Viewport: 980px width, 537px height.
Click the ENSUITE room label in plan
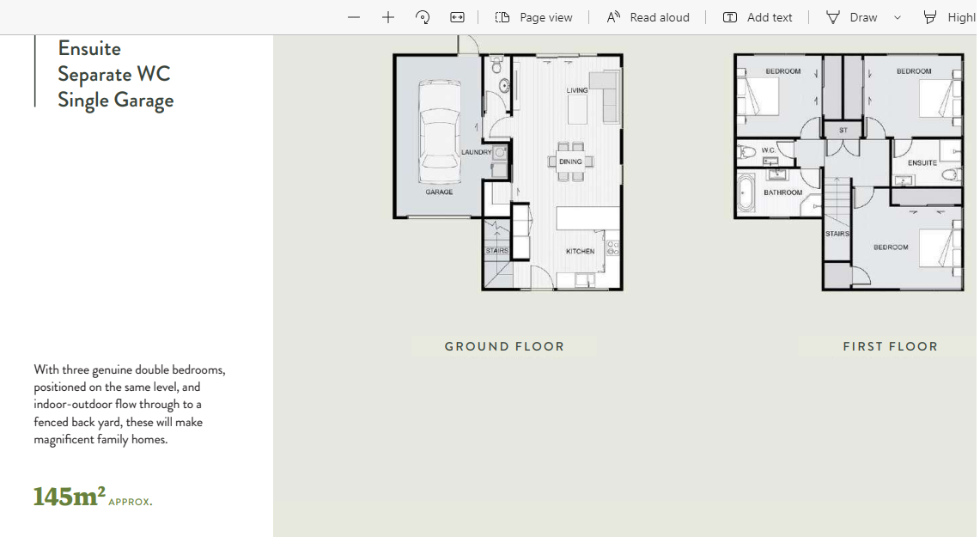[922, 162]
